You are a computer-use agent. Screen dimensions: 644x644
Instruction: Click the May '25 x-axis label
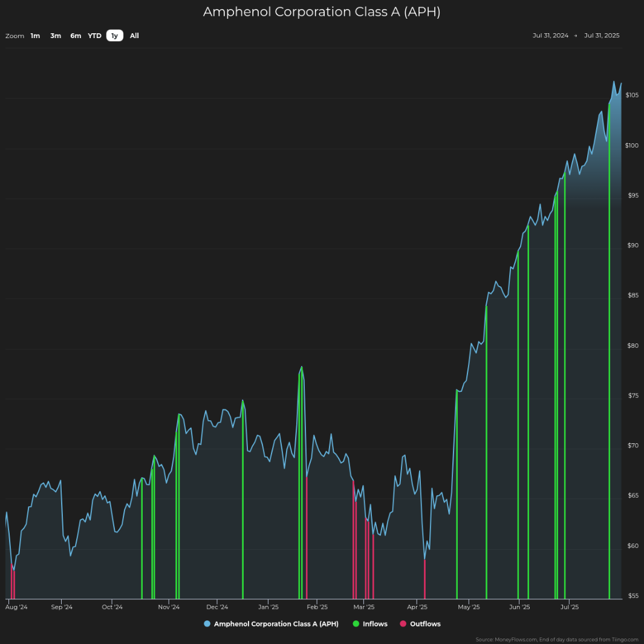coord(469,607)
